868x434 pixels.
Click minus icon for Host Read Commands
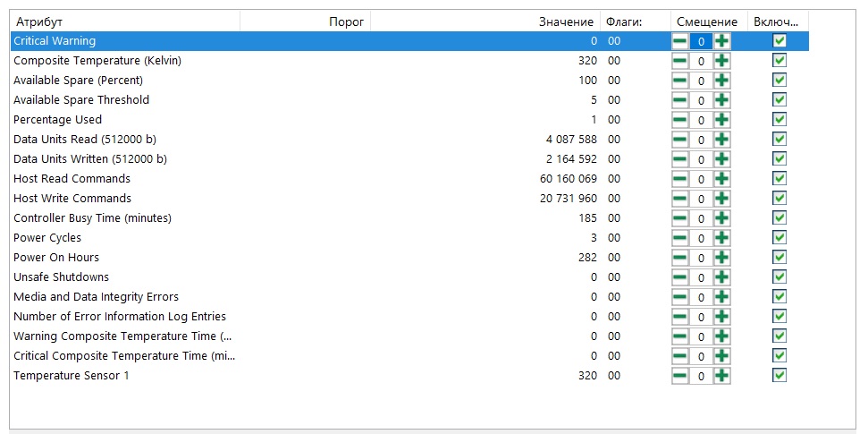(680, 179)
